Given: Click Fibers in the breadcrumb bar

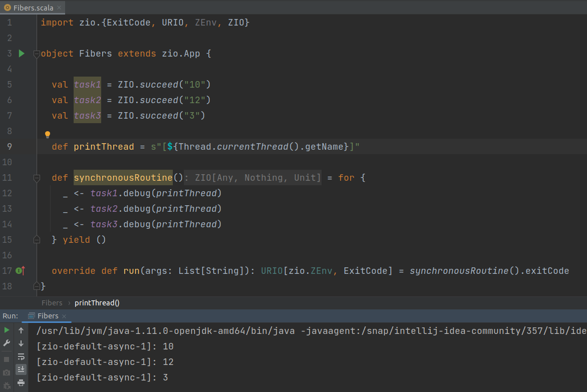Looking at the screenshot, I should [52, 303].
